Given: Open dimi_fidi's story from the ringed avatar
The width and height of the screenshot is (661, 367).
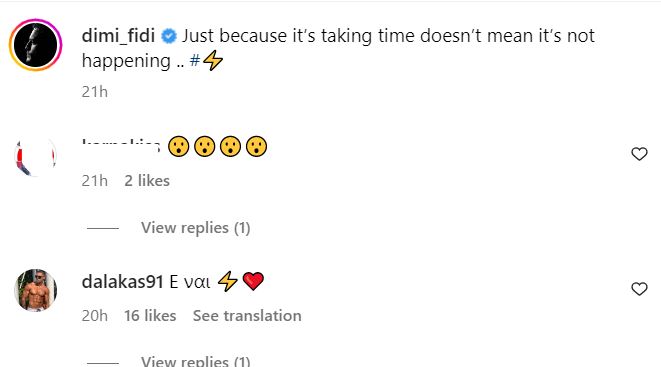Looking at the screenshot, I should (x=35, y=45).
